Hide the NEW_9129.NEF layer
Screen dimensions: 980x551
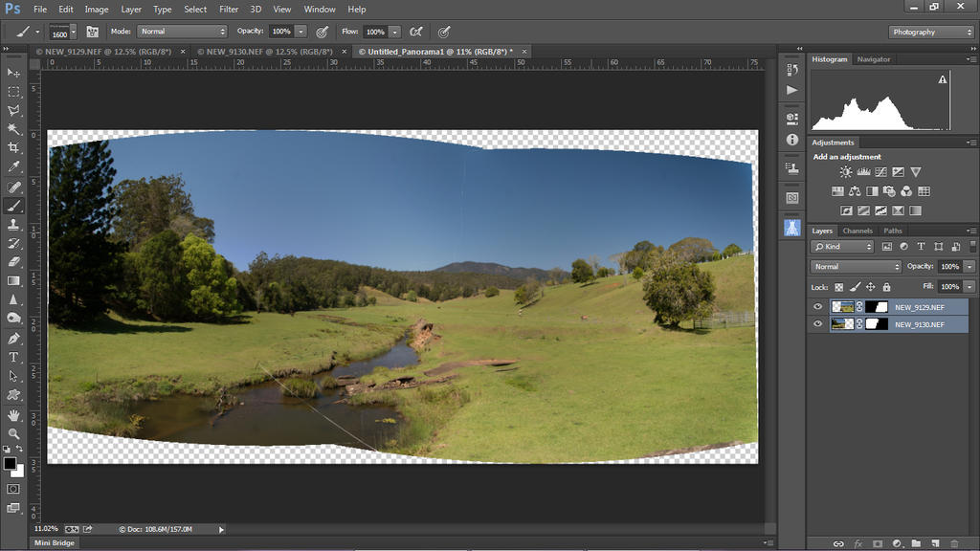point(817,307)
